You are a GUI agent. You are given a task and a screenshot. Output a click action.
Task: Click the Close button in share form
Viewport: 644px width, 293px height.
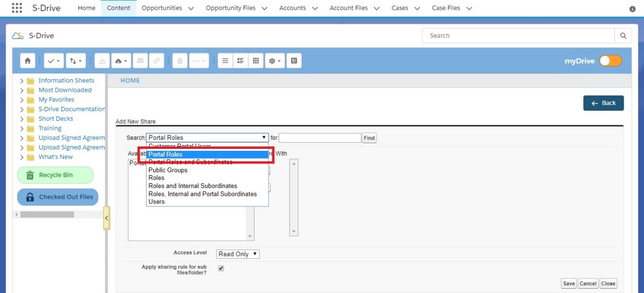608,284
